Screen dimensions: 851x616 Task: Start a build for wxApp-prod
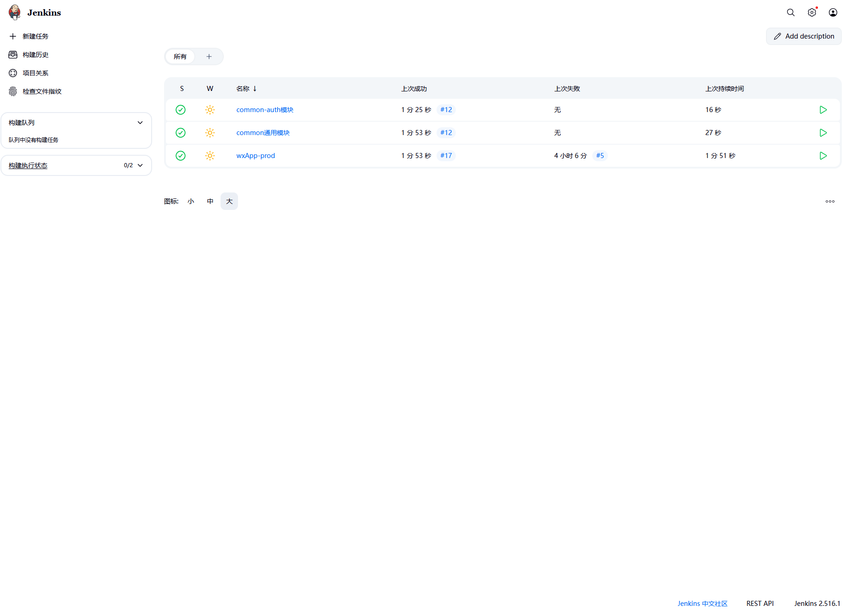(823, 156)
